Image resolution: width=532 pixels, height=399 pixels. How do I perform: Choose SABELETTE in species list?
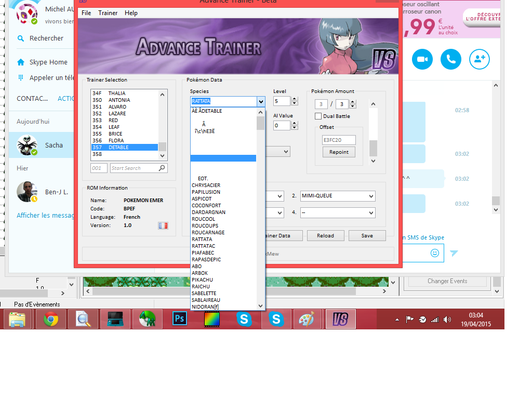coord(223,294)
